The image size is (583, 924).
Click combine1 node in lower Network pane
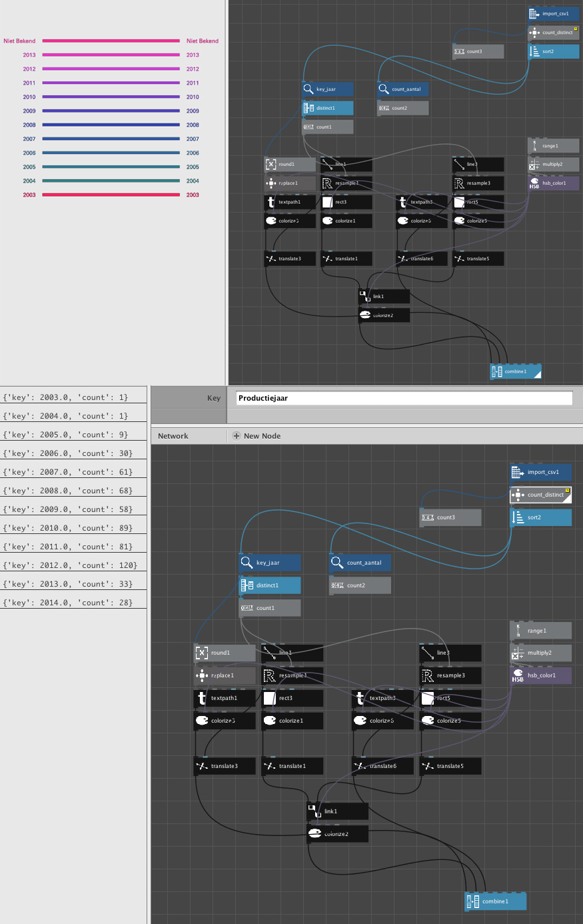click(x=496, y=901)
